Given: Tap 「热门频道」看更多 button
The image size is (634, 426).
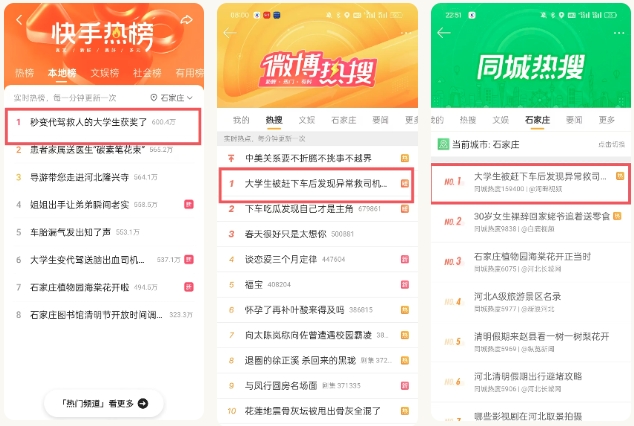Looking at the screenshot, I should [104, 403].
